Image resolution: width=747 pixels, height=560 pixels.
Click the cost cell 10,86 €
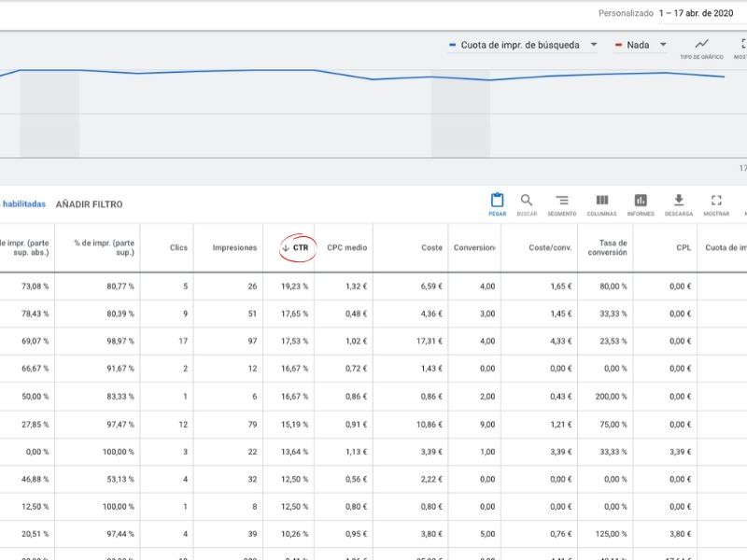(x=430, y=425)
